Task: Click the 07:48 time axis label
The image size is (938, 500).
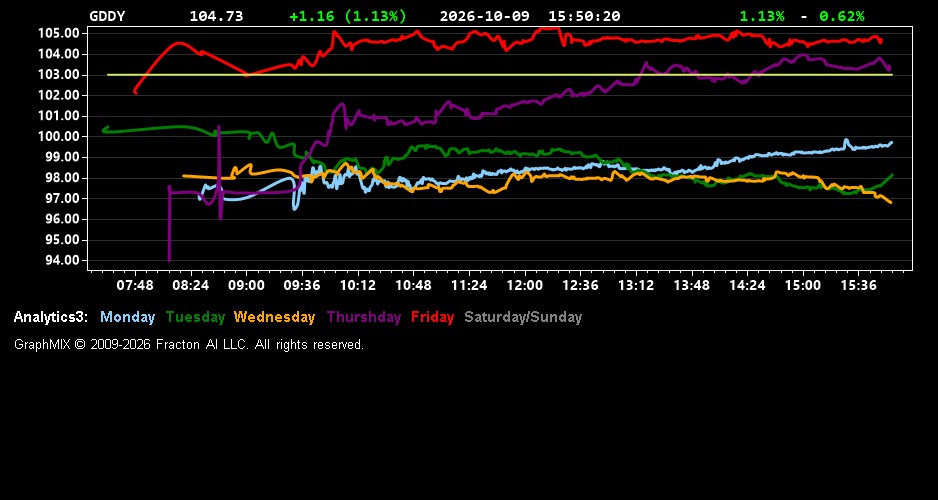Action: click(x=135, y=285)
